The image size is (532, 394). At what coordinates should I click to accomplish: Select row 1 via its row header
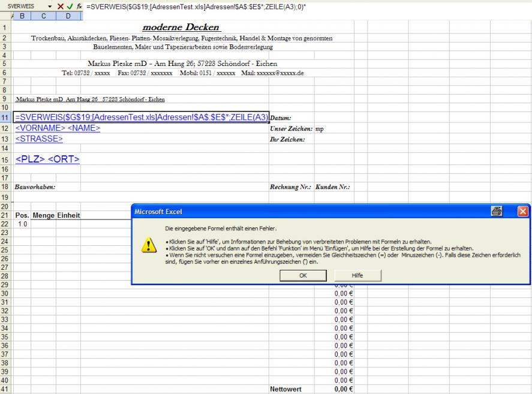click(5, 28)
